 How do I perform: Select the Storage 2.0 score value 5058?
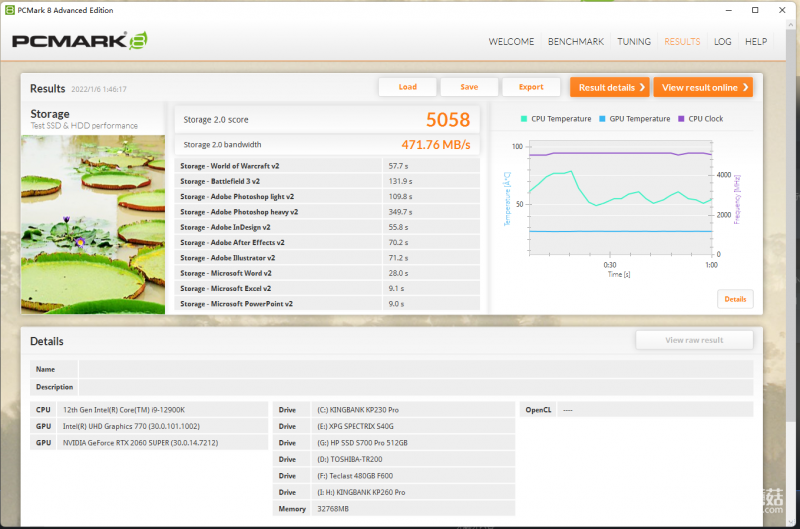click(x=447, y=120)
